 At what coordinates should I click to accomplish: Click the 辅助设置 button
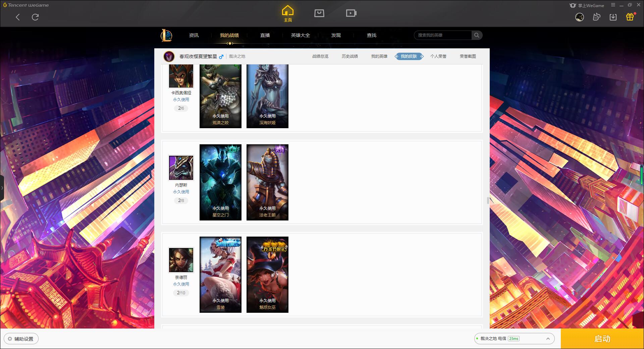[21, 339]
